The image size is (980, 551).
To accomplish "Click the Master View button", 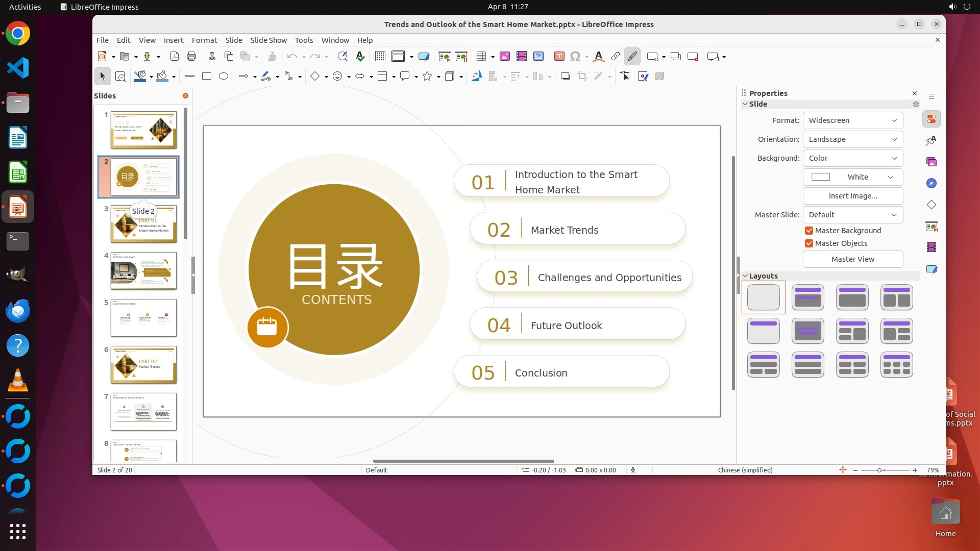I will [852, 259].
